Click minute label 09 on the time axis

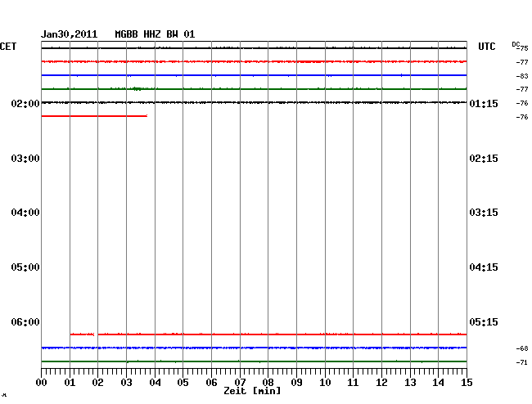click(x=296, y=383)
